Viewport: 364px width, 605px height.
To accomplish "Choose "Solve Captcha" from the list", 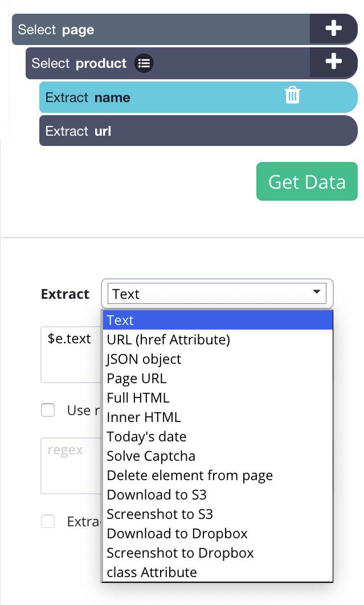I will pyautogui.click(x=151, y=456).
